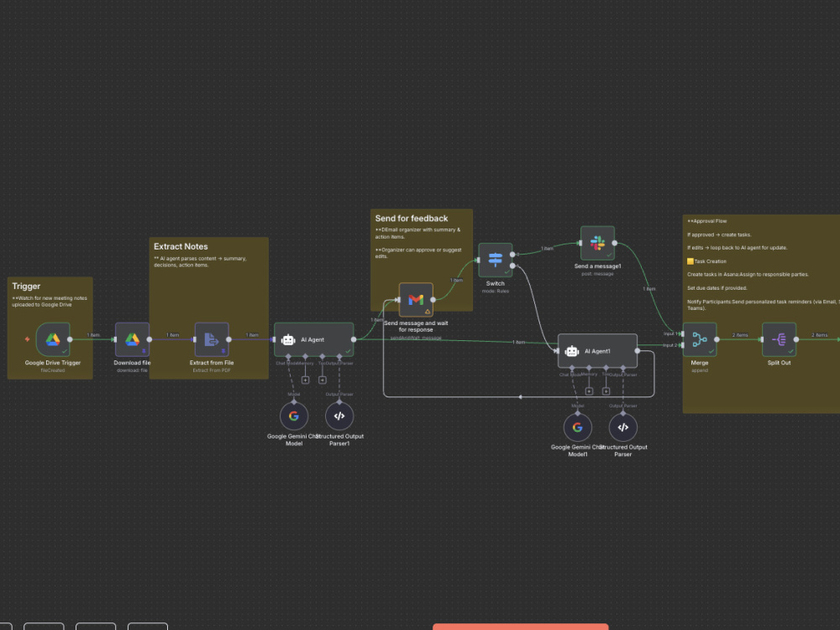
Task: Click 'Input 1' label on Merge
Action: pos(670,333)
